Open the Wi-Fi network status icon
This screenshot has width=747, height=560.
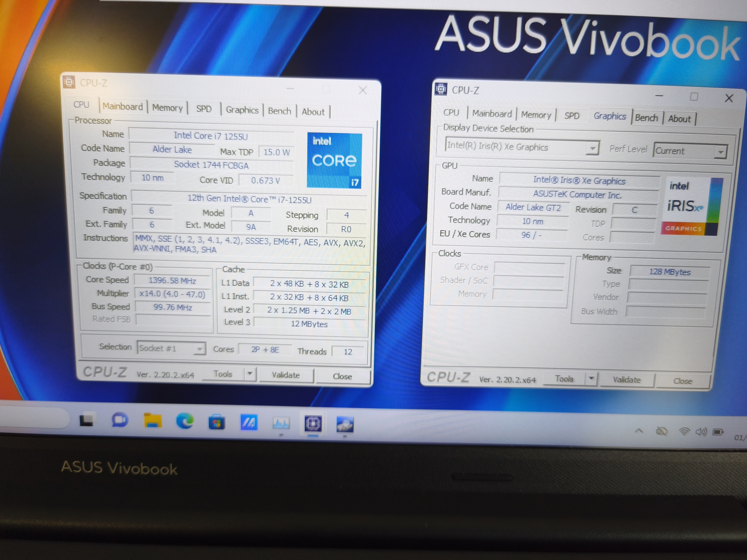click(x=684, y=431)
